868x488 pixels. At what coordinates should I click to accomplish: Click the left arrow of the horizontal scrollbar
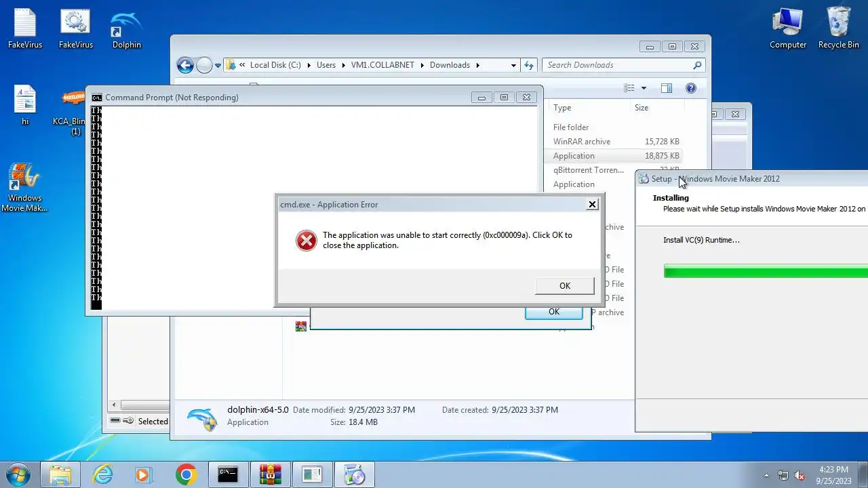click(114, 405)
